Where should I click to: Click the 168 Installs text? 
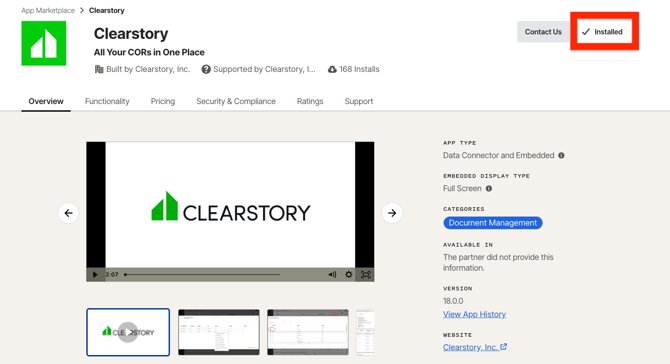359,69
